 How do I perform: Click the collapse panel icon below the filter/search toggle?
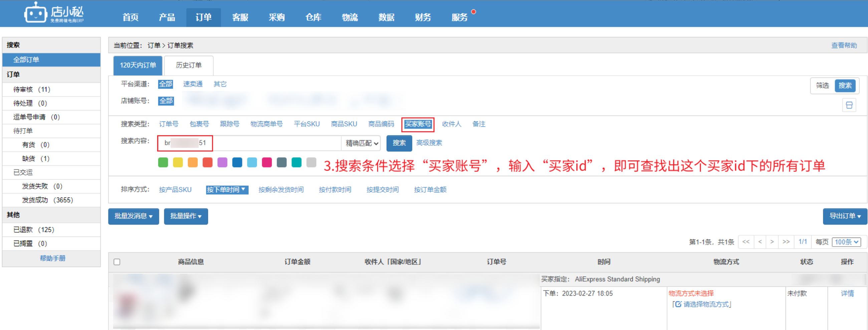coord(849,105)
